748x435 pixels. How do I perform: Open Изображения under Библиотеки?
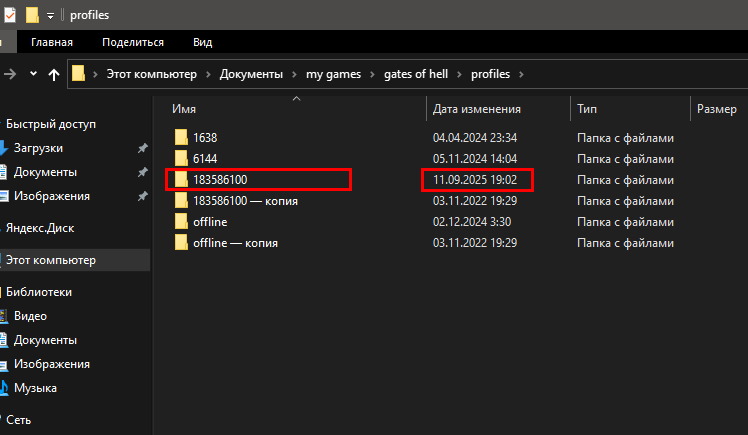[52, 364]
